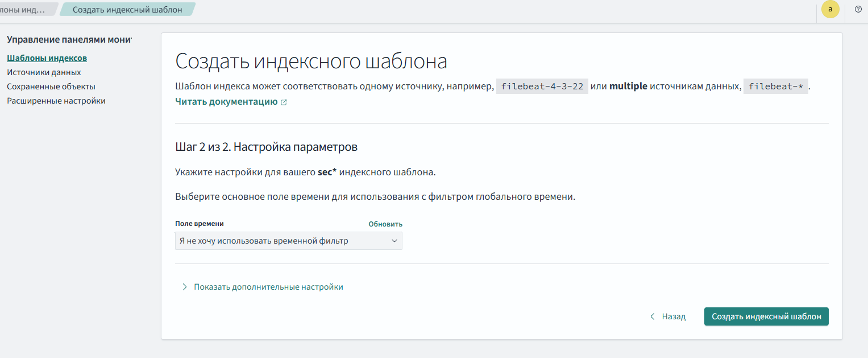Go to truncated index patterns breadcrumb

26,10
